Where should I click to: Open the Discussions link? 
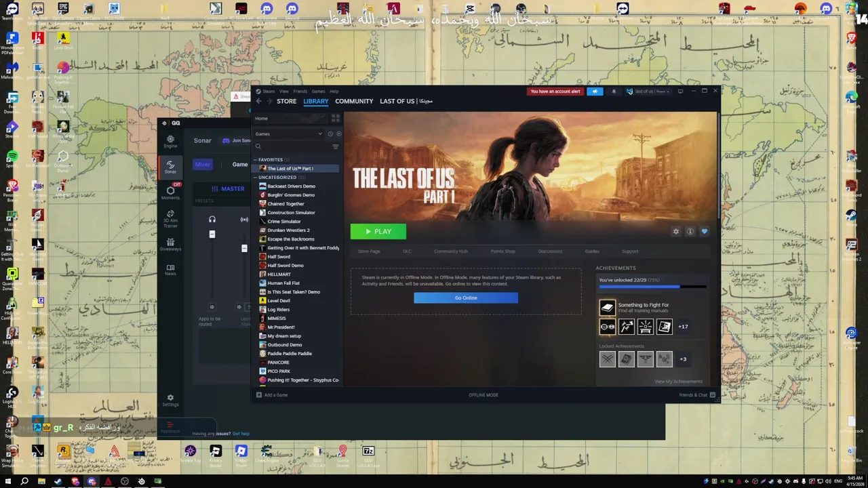550,251
